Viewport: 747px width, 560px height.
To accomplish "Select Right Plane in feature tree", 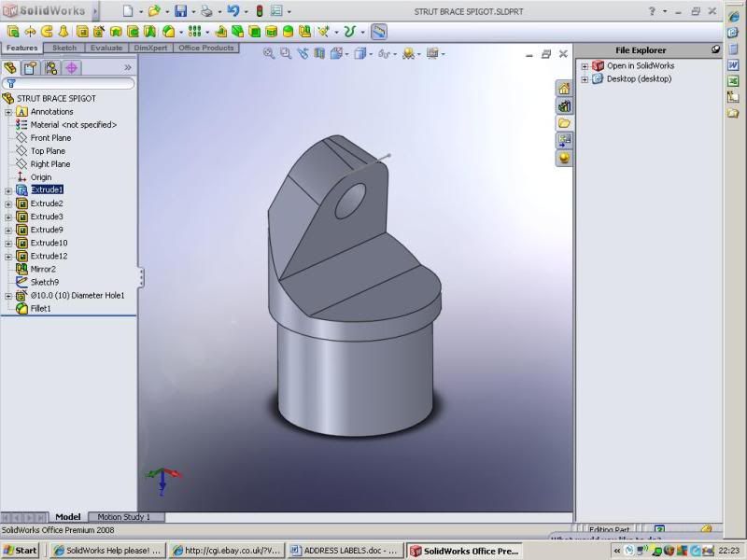I will tap(50, 164).
